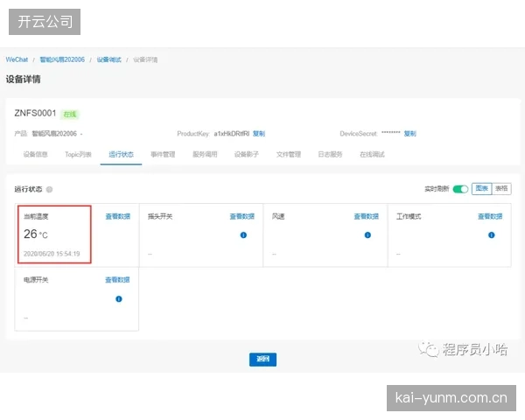
Task: View data for 摇头开关
Action: [242, 216]
